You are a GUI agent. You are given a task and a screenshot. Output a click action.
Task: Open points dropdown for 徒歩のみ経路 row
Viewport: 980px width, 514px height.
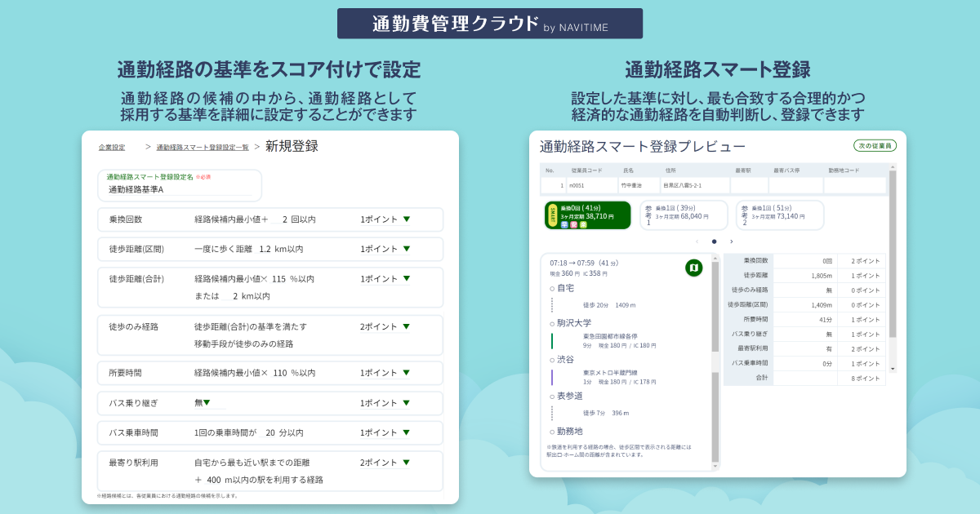tap(385, 326)
